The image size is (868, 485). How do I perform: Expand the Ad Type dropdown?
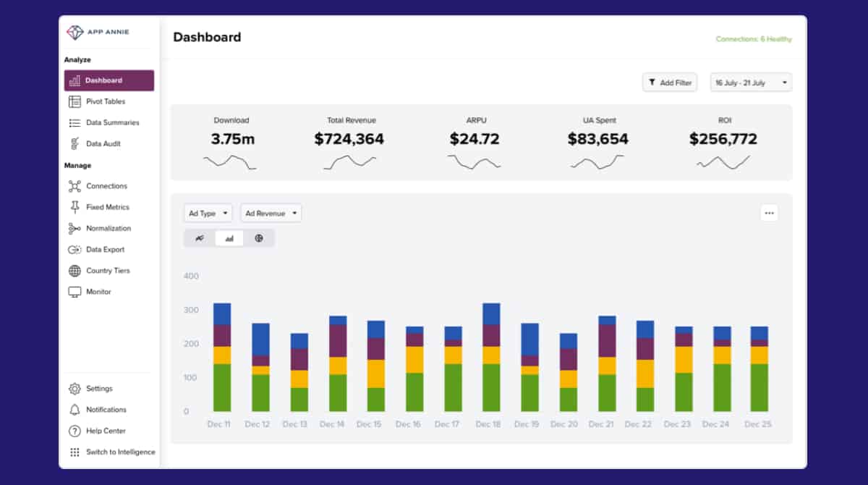[208, 214]
